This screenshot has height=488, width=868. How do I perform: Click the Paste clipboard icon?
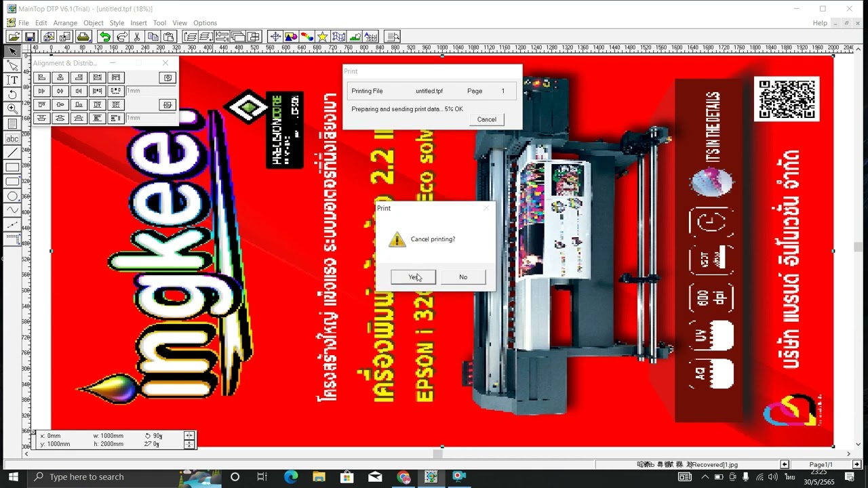click(169, 37)
